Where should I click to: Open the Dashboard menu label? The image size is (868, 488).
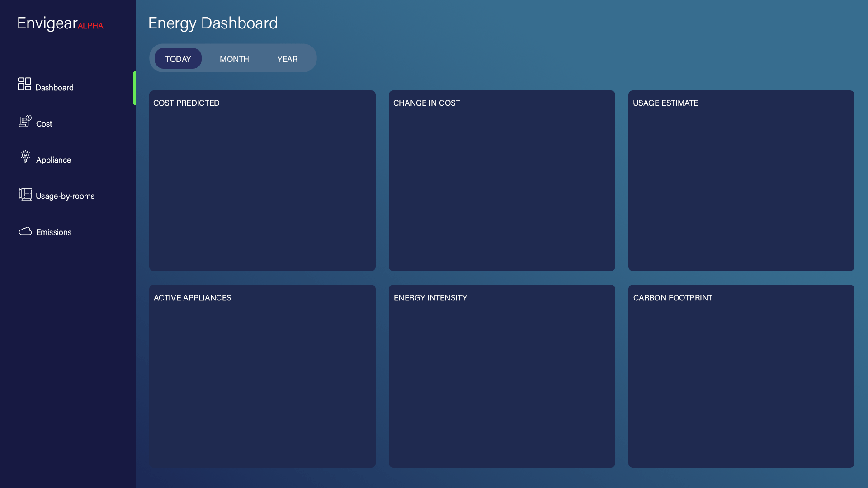54,88
